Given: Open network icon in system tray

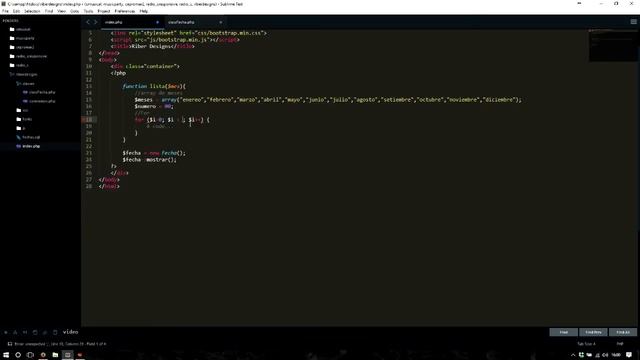Looking at the screenshot, I should 597,355.
